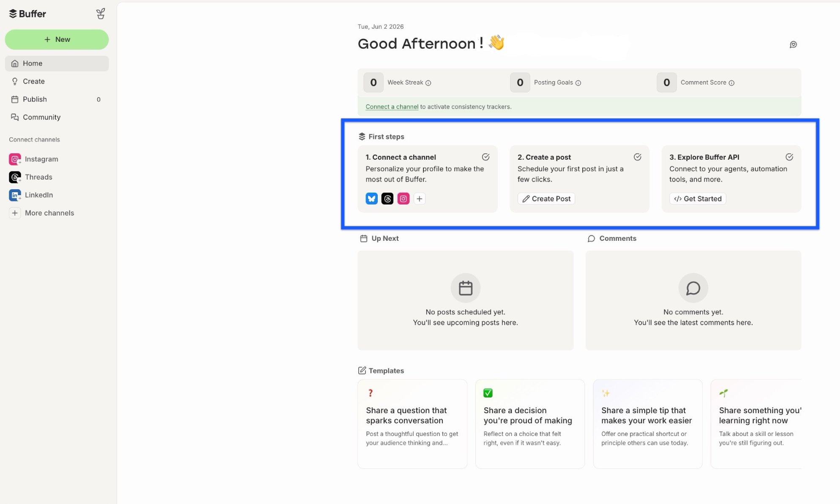This screenshot has height=504, width=840.
Task: Show Week Streak info tooltip icon
Action: click(428, 83)
